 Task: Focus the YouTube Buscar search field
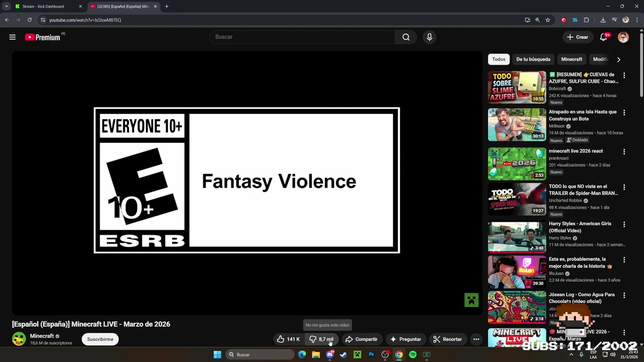click(x=302, y=37)
